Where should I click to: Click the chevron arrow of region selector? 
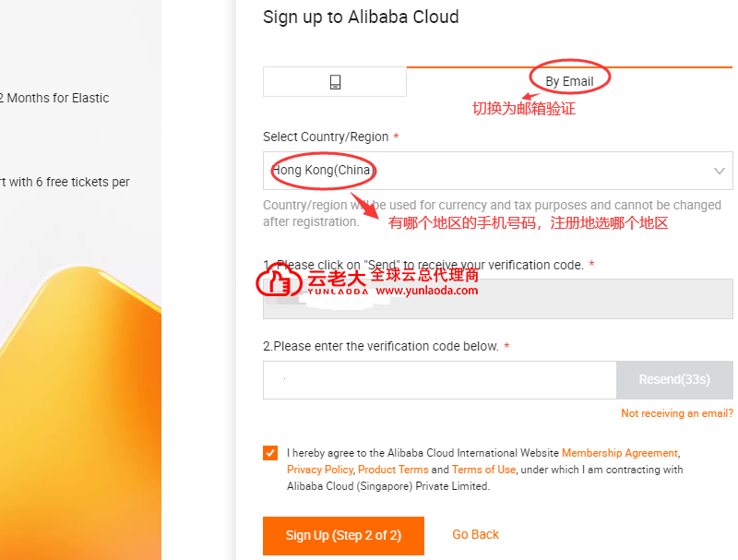(x=720, y=171)
